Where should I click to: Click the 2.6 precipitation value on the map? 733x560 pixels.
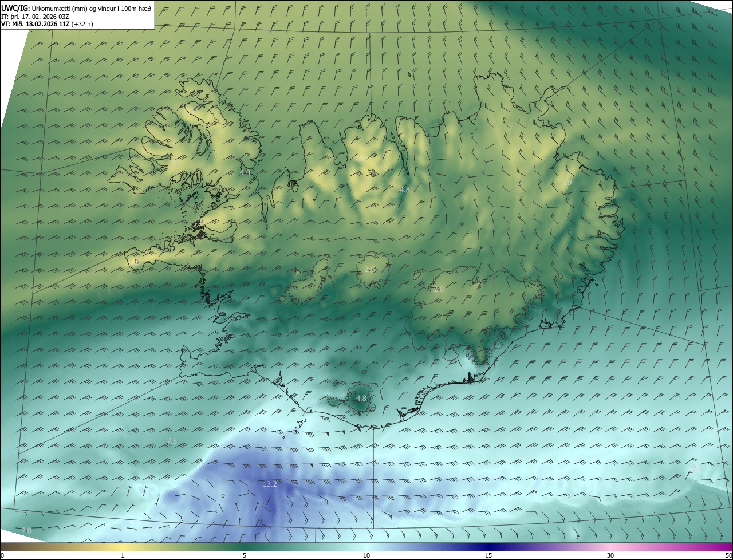pyautogui.click(x=370, y=269)
